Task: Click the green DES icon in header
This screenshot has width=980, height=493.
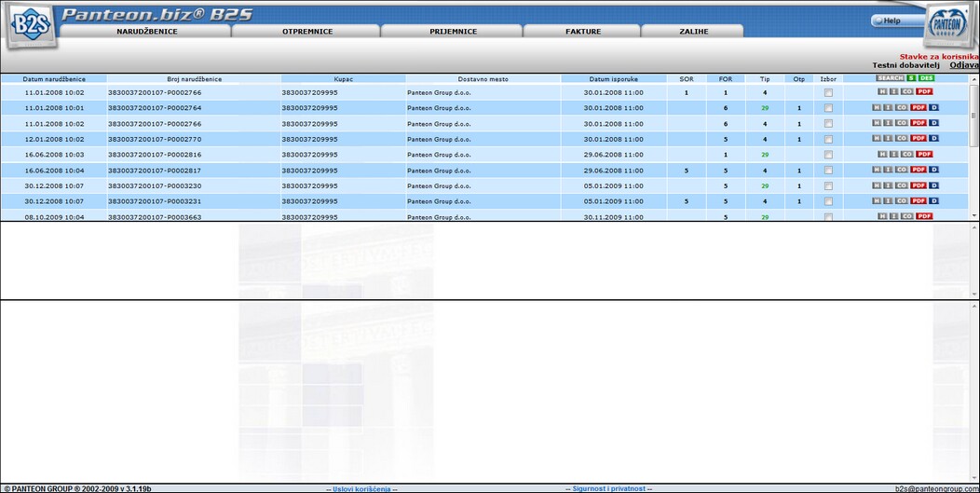Action: point(926,78)
